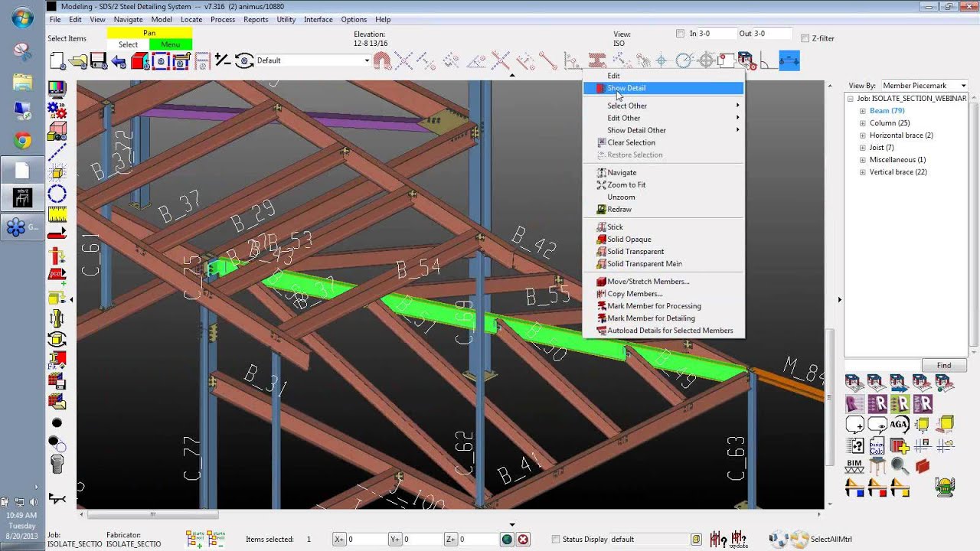Click the green robot drill icon
980x551 pixels.
pyautogui.click(x=945, y=487)
